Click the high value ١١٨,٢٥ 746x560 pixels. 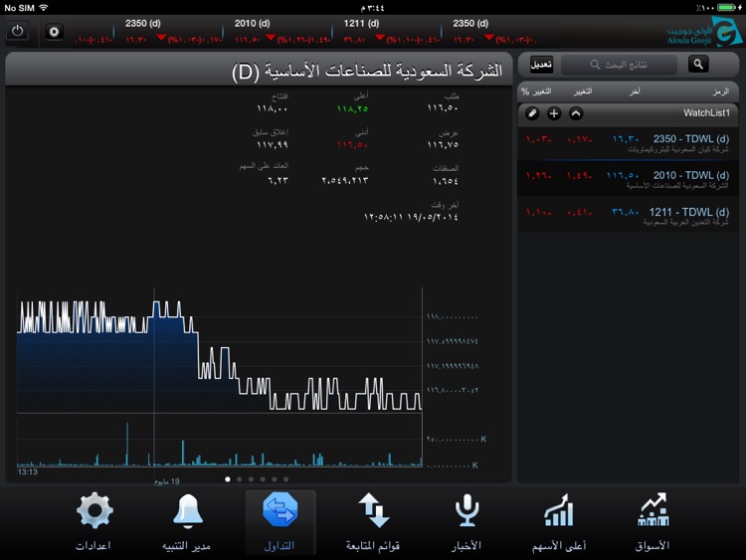pos(352,109)
